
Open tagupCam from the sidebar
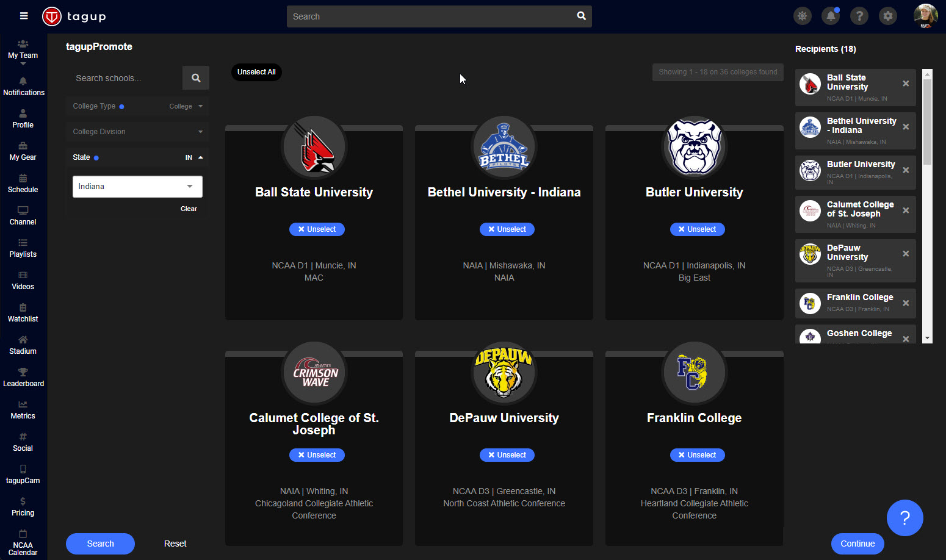point(23,474)
